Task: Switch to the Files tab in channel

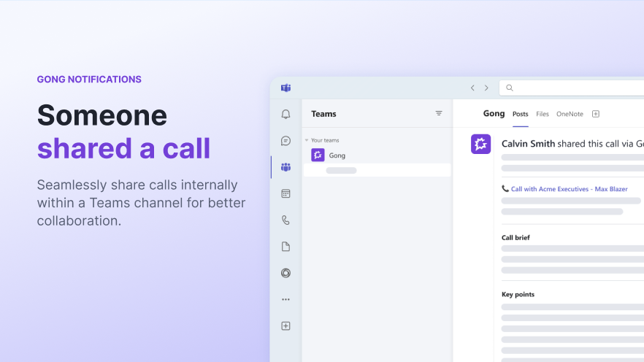Action: tap(543, 114)
